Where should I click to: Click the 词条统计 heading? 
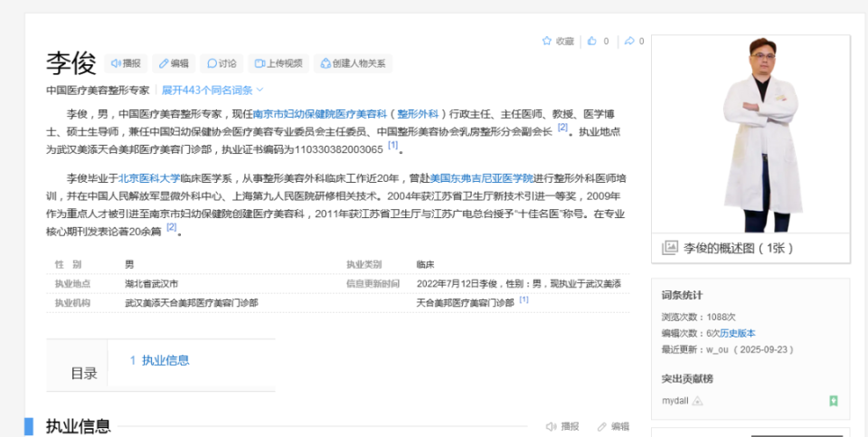pos(682,295)
